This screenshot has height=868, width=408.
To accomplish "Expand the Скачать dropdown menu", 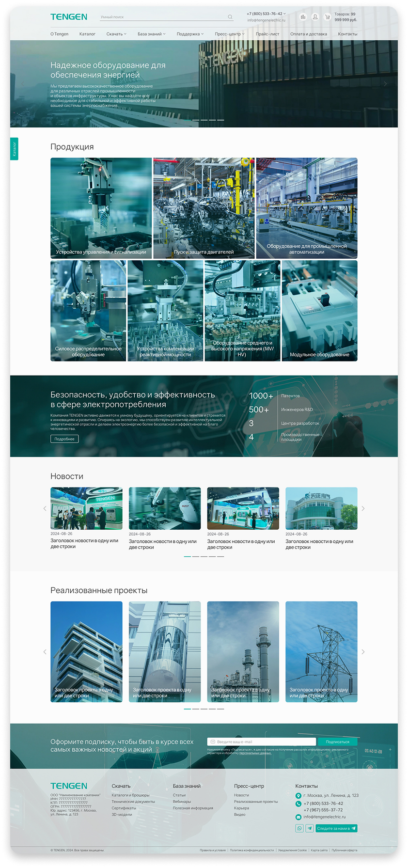I will click(x=116, y=34).
